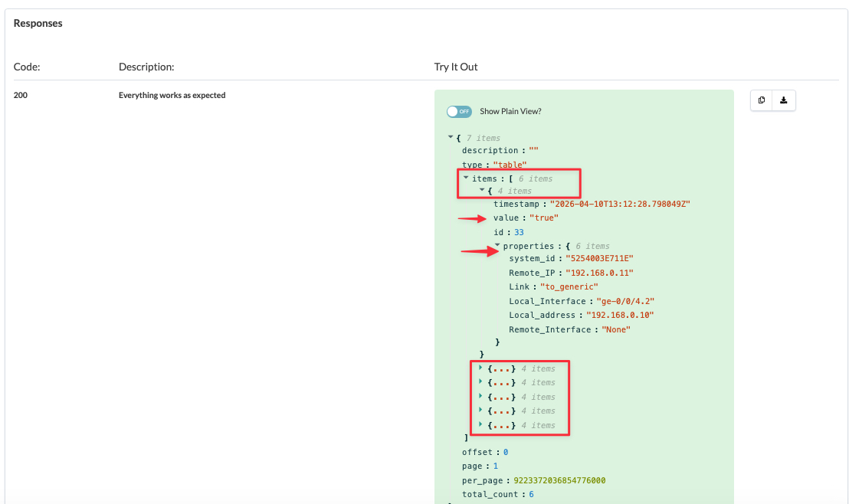Click the Link value "to_generic"
This screenshot has width=849, height=504.
coord(569,287)
